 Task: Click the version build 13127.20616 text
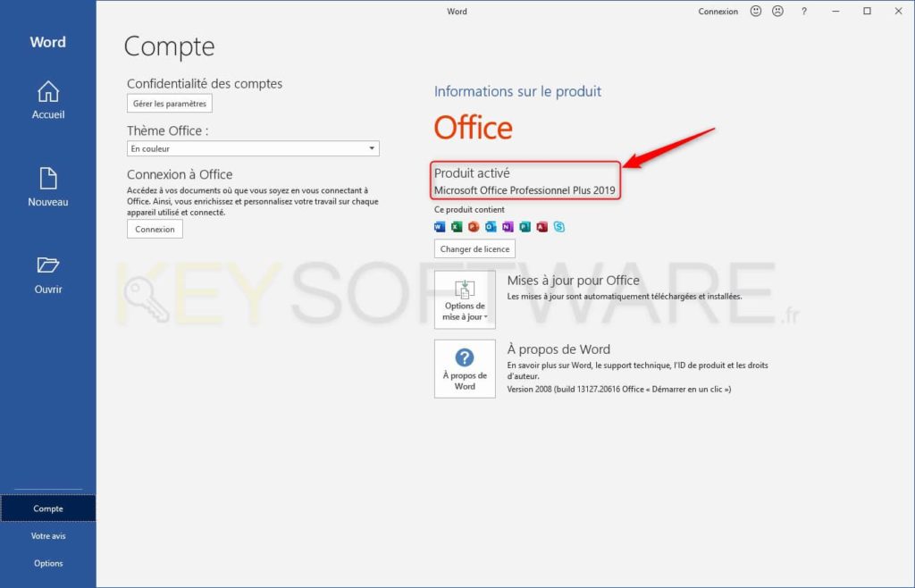[x=618, y=389]
